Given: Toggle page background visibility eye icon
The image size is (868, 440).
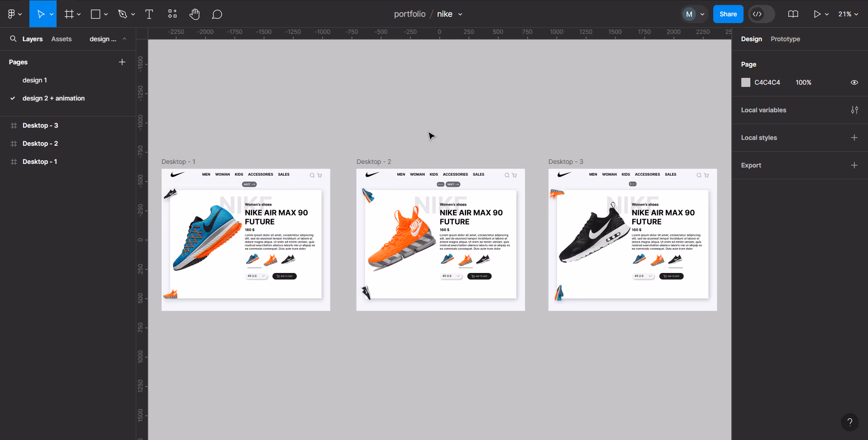Looking at the screenshot, I should (854, 82).
